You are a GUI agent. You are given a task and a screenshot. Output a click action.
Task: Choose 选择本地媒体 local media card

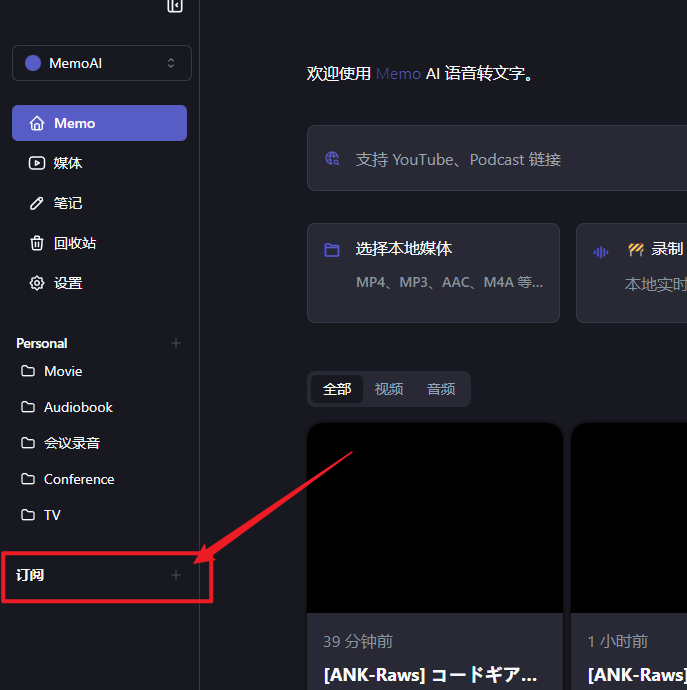pos(434,273)
